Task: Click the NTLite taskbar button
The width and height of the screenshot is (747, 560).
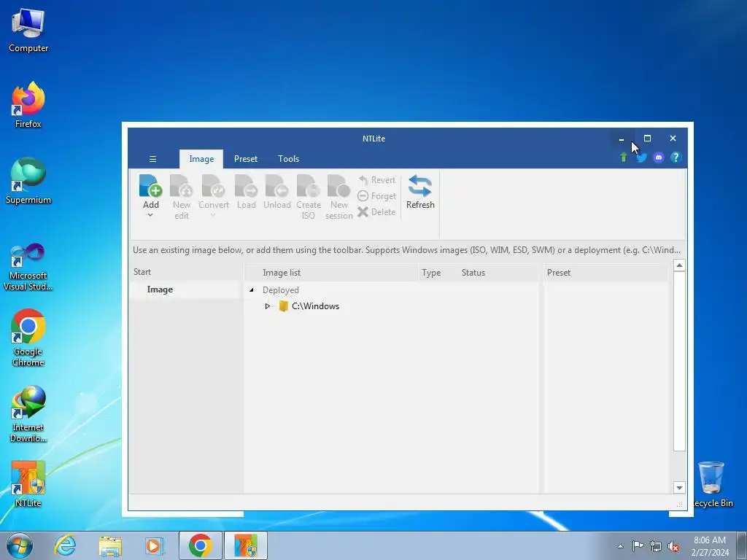Action: (246, 545)
